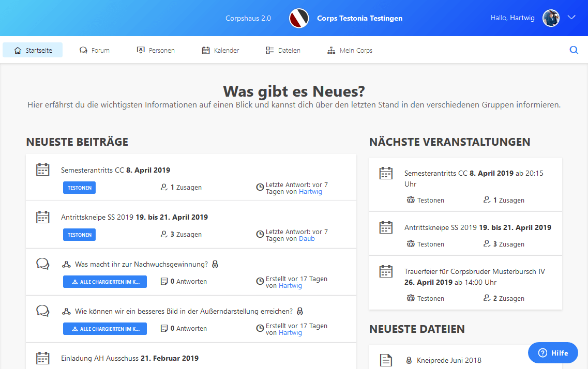Open the Kalender tab
The image size is (588, 369).
[x=220, y=50]
